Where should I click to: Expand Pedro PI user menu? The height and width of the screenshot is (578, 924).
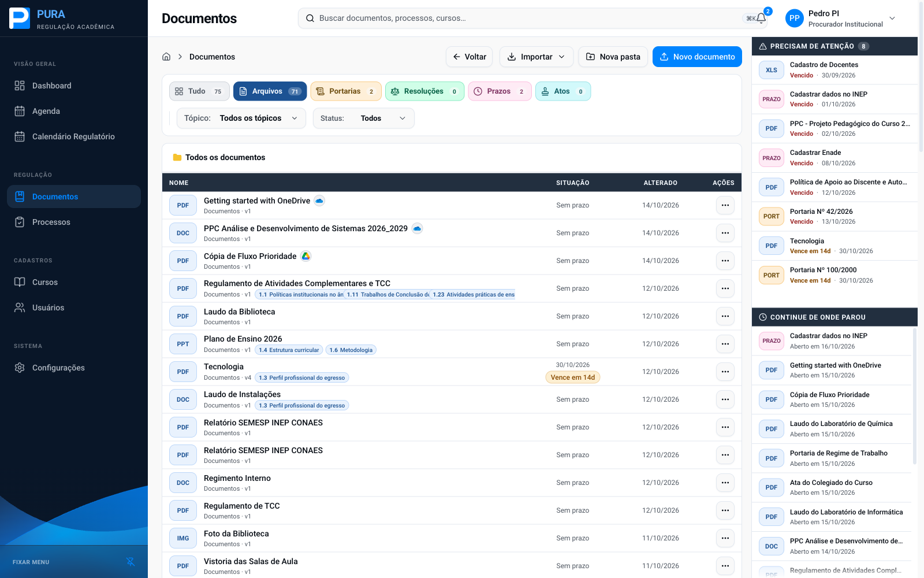click(841, 18)
